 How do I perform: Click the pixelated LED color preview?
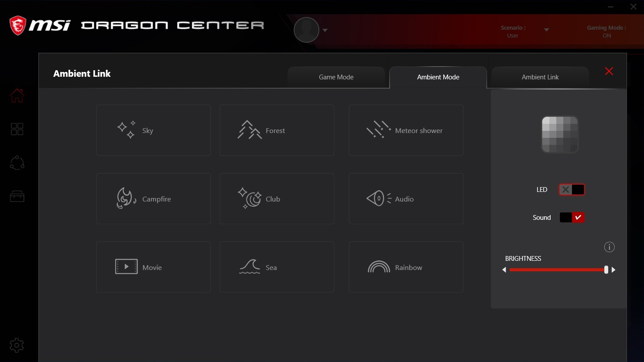pos(560,134)
